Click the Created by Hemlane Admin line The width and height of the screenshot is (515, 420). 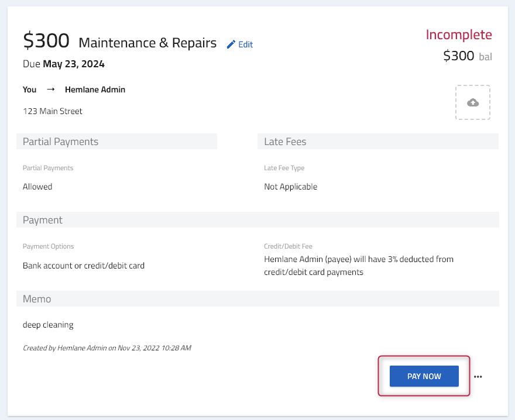(107, 347)
